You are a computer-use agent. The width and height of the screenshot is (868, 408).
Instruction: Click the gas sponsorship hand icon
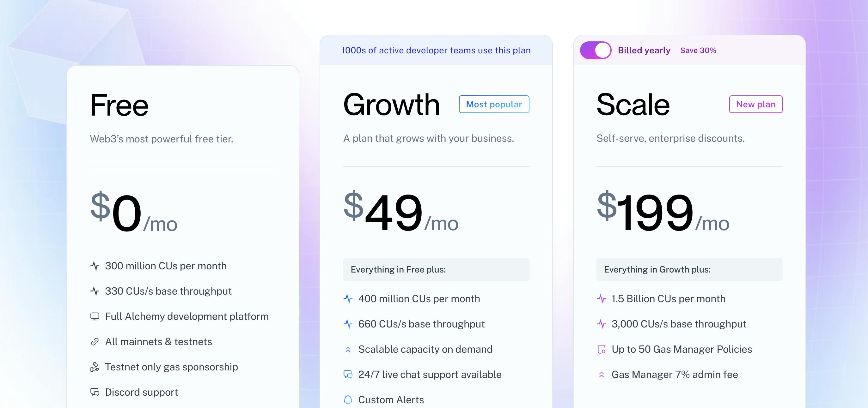[95, 367]
